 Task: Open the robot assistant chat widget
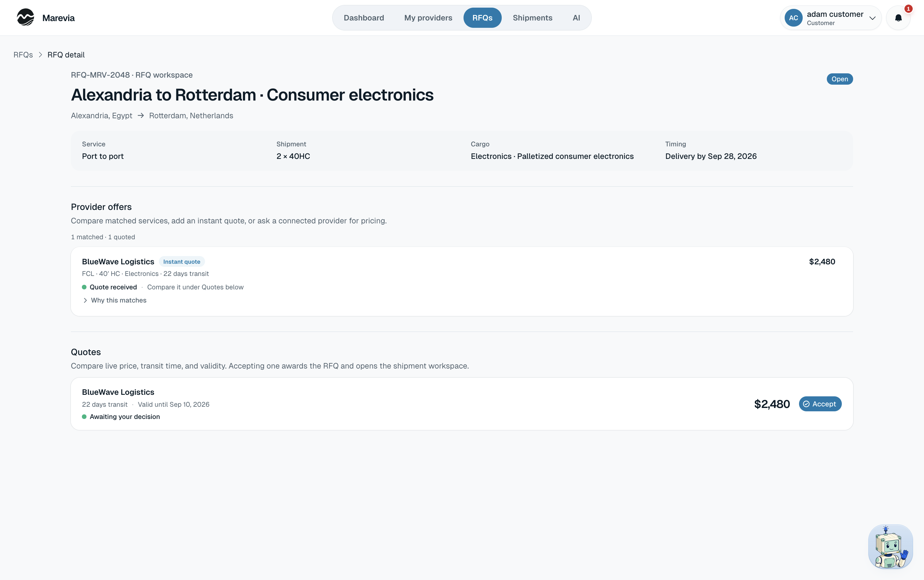[890, 547]
